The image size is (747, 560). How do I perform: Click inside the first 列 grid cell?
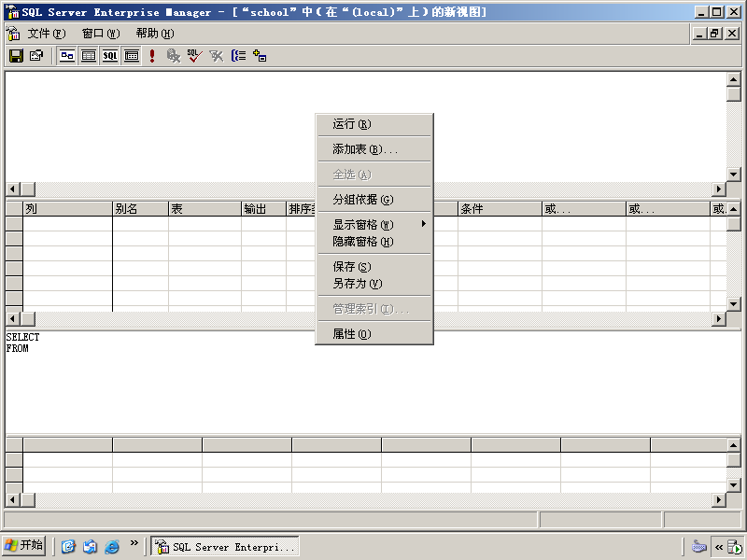point(67,224)
